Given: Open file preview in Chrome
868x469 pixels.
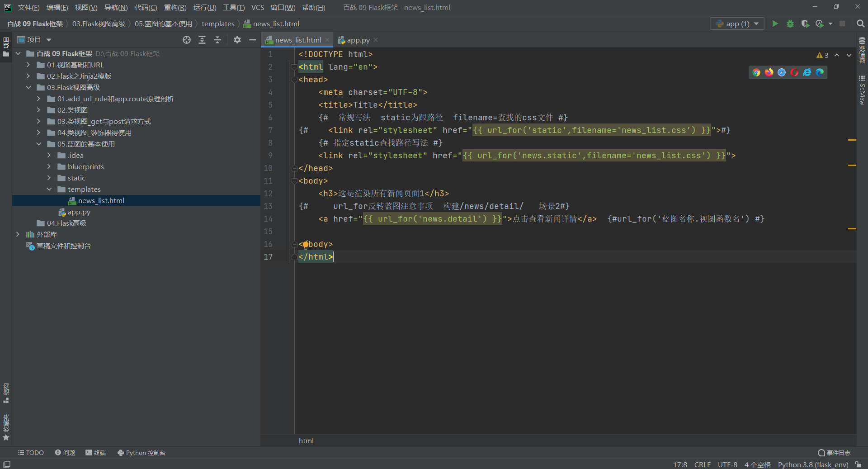Looking at the screenshot, I should coord(756,72).
